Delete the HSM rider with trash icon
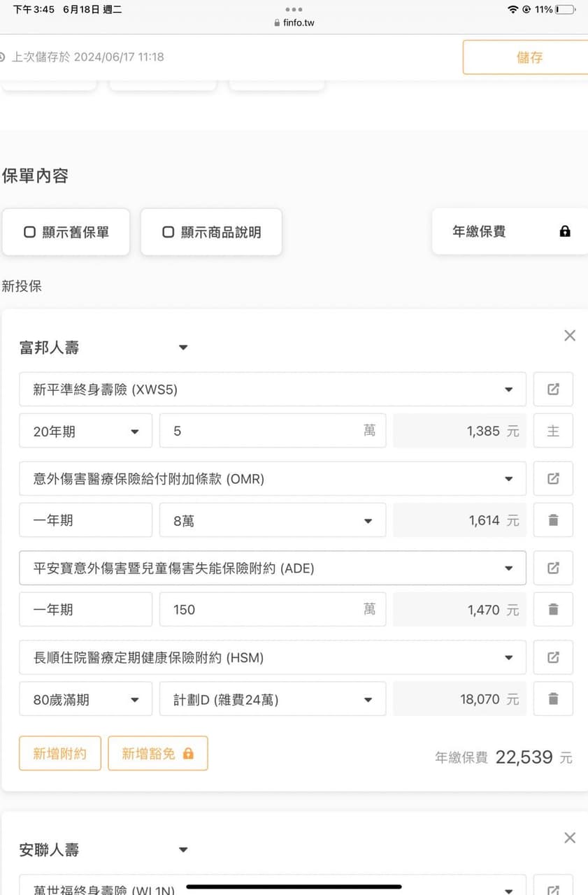This screenshot has height=895, width=588. 552,699
